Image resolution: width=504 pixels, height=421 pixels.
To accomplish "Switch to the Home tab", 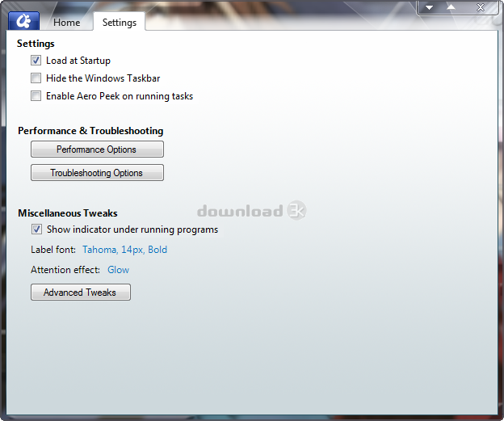I will pyautogui.click(x=66, y=23).
